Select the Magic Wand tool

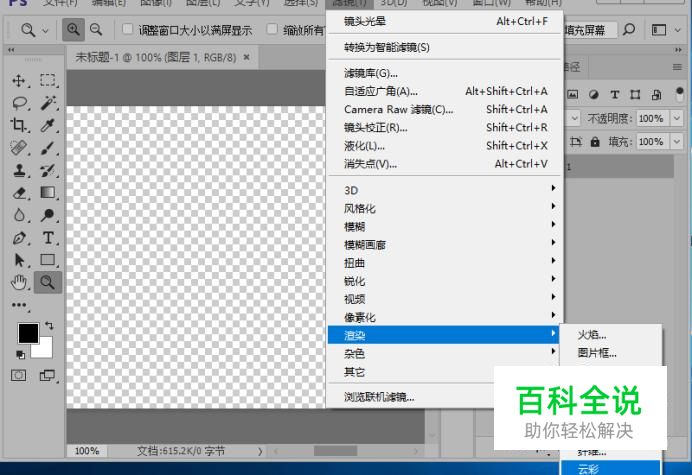[48, 103]
